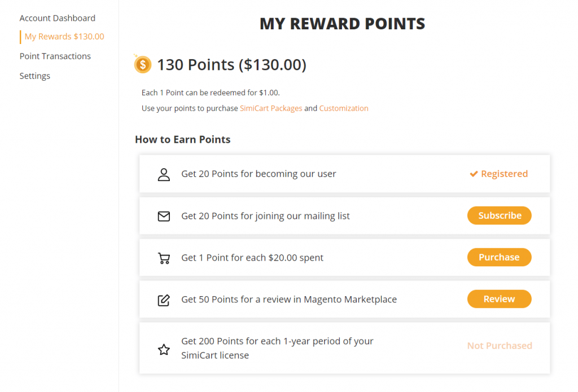Go to Point Transactions page
This screenshot has width=578, height=392.
click(x=55, y=56)
